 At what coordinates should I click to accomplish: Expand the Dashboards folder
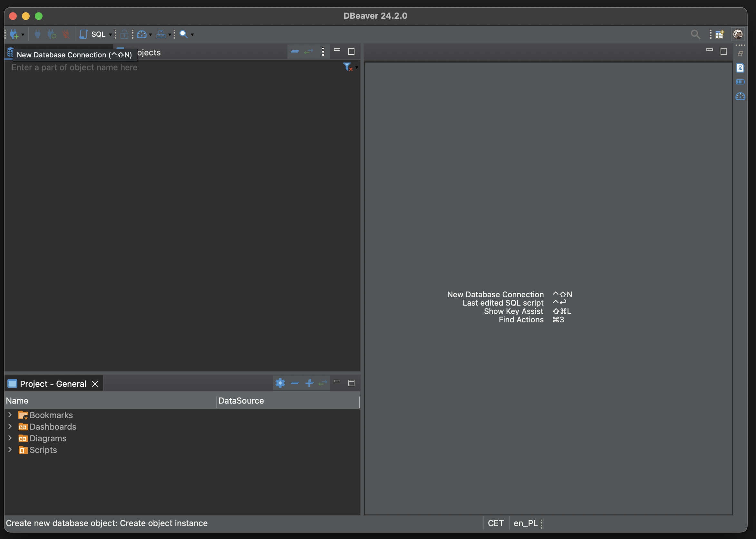[x=9, y=426]
